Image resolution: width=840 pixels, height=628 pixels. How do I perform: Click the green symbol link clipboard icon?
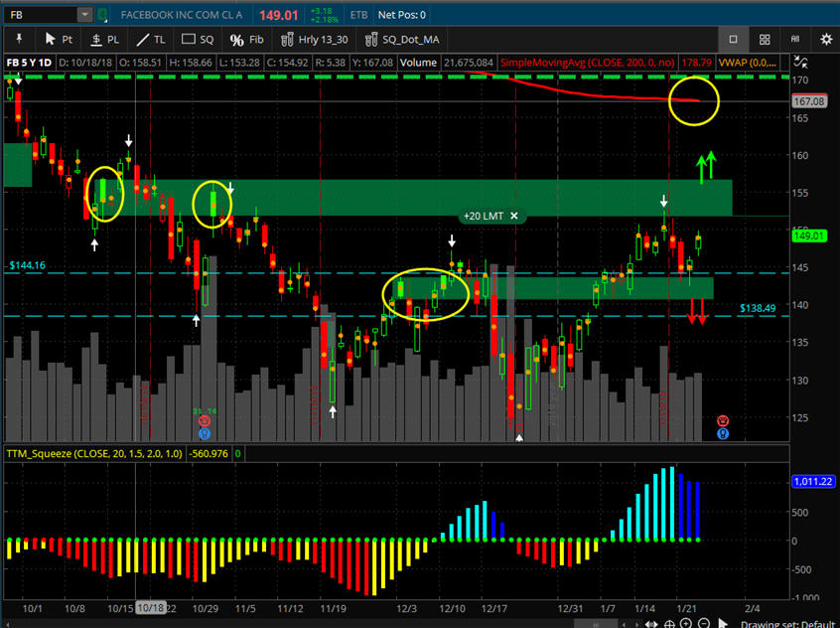pos(102,15)
